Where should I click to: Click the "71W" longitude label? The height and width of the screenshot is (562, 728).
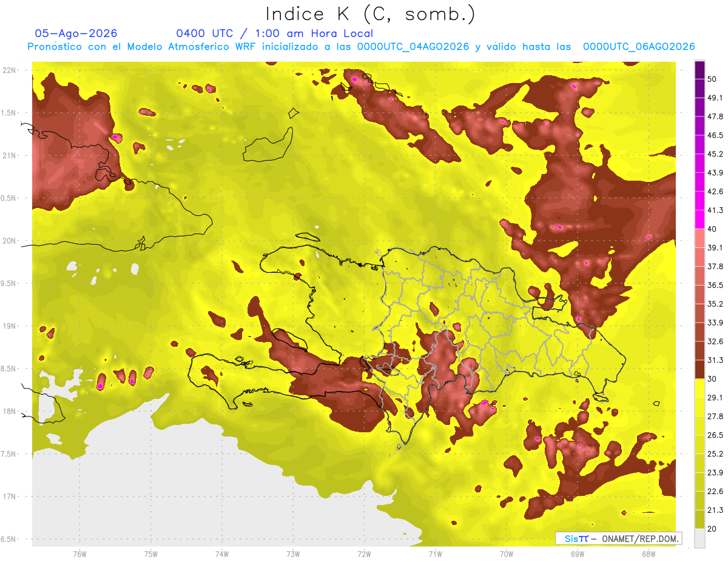click(435, 554)
